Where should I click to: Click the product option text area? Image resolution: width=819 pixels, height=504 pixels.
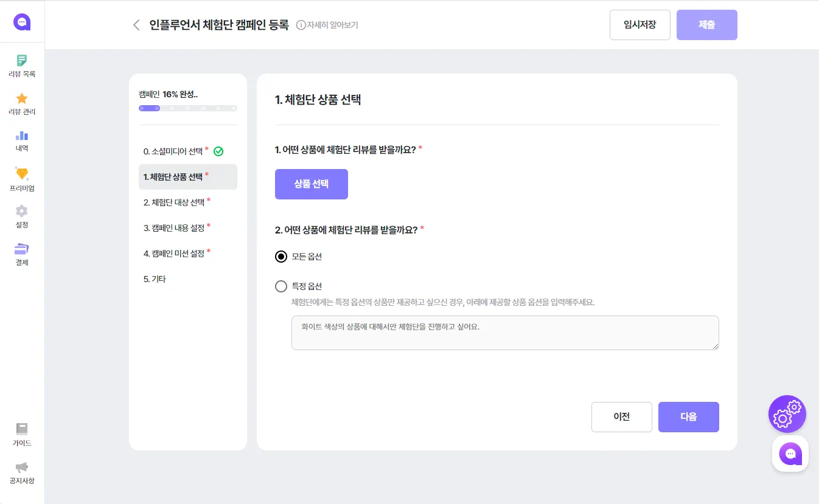click(505, 333)
